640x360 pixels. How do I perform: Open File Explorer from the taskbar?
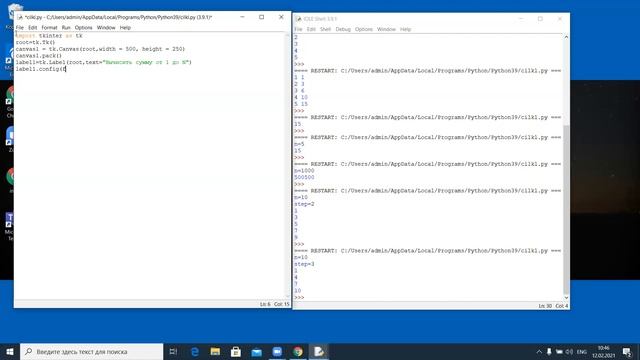(215, 351)
